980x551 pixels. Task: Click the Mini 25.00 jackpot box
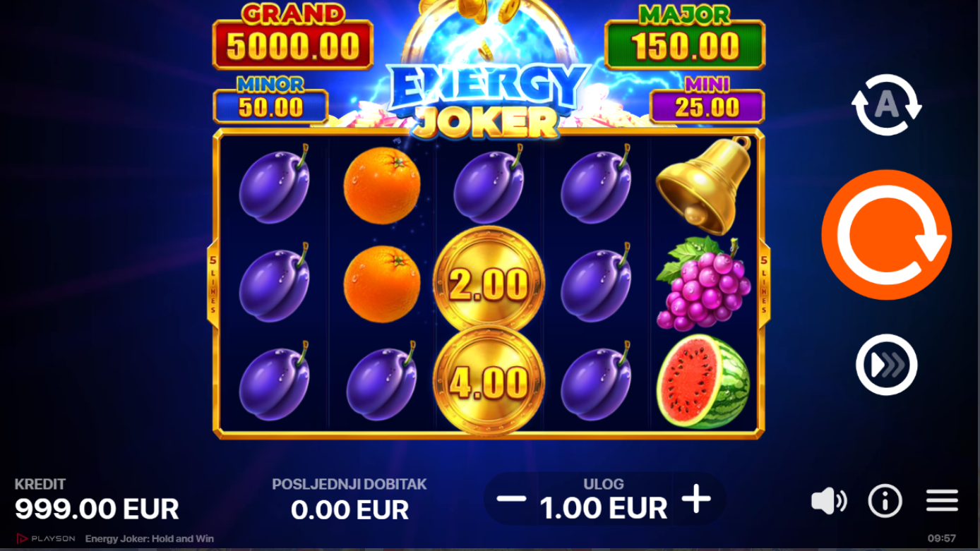pyautogui.click(x=707, y=99)
